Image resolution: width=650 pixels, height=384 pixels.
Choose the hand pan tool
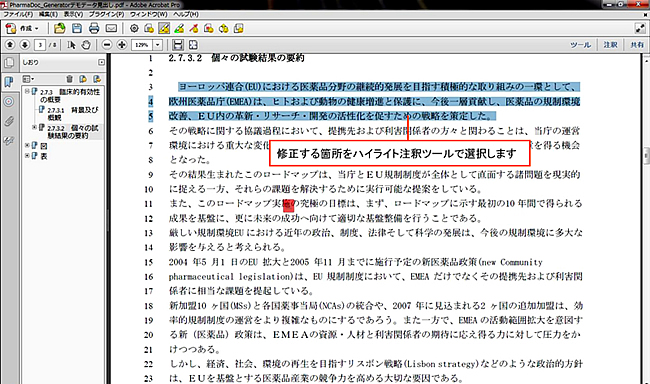pos(86,45)
